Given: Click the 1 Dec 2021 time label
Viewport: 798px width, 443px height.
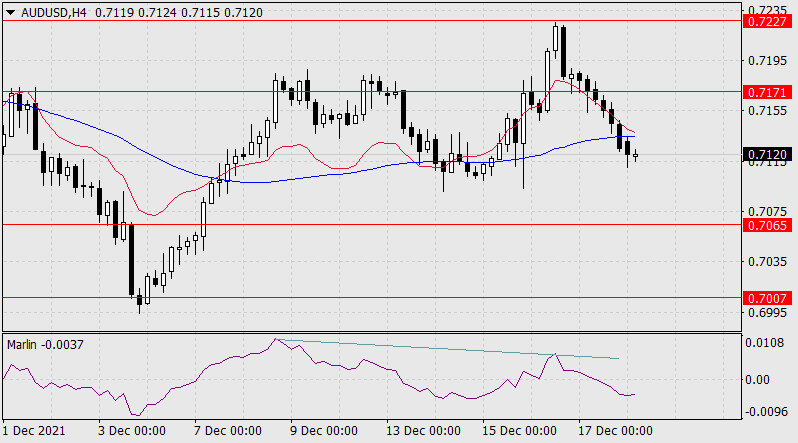Looking at the screenshot, I should point(34,431).
